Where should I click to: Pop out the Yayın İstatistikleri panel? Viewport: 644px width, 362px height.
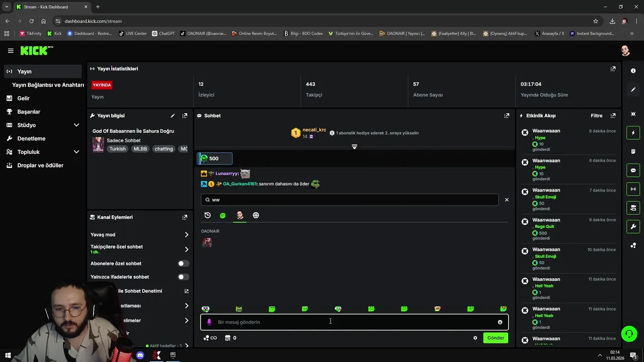pos(613,69)
